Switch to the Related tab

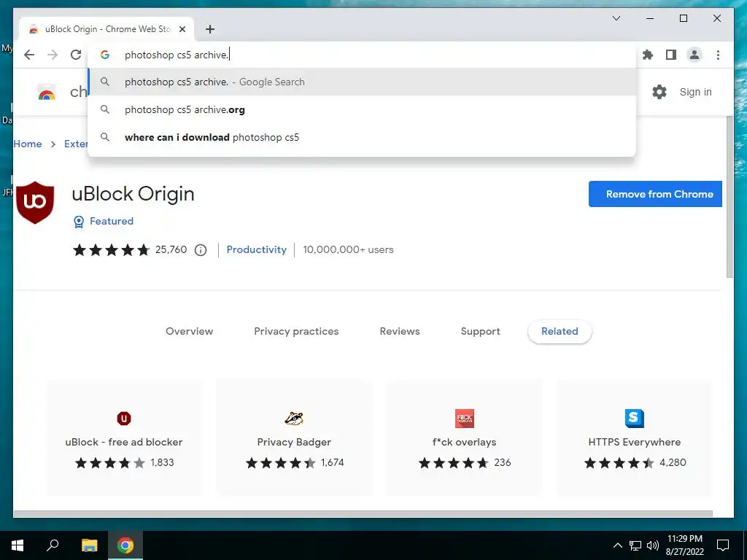click(560, 332)
